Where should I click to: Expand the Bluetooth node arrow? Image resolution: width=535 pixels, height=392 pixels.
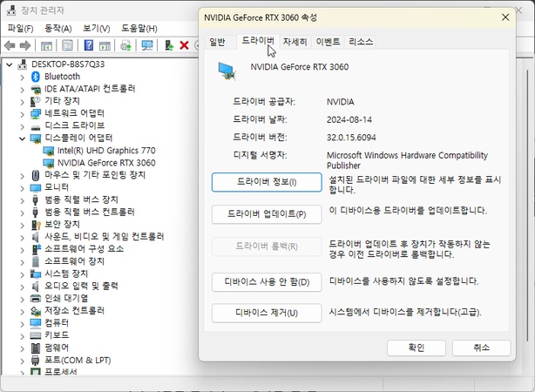(x=22, y=78)
